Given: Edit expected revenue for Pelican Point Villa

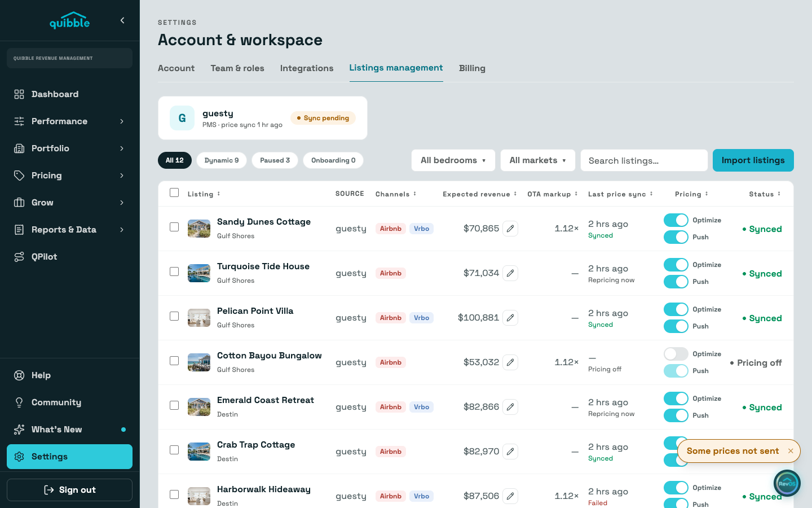Looking at the screenshot, I should (510, 318).
